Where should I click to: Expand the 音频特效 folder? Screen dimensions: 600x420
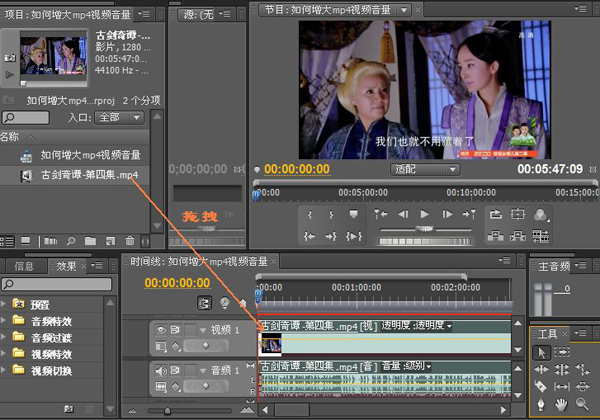point(3,321)
